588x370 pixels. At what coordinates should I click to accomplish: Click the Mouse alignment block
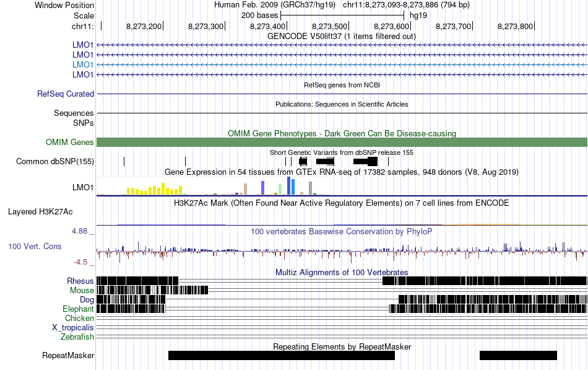coord(152,291)
